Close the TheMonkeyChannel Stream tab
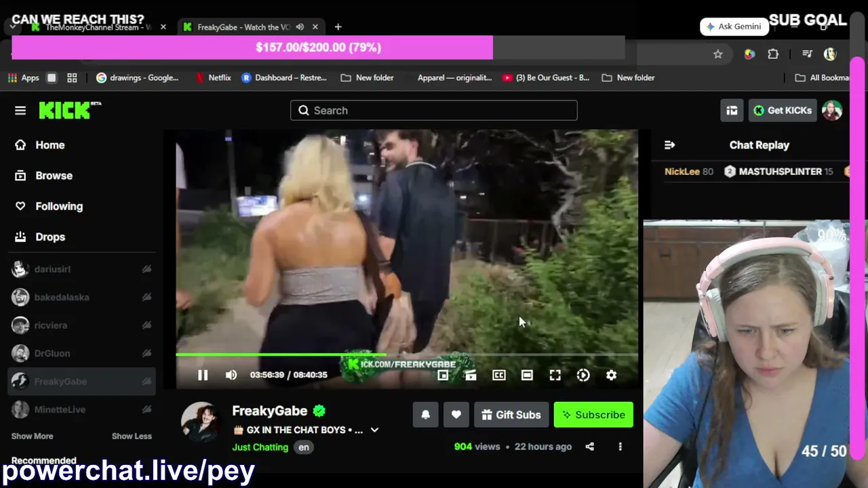This screenshot has width=868, height=488. point(163,27)
